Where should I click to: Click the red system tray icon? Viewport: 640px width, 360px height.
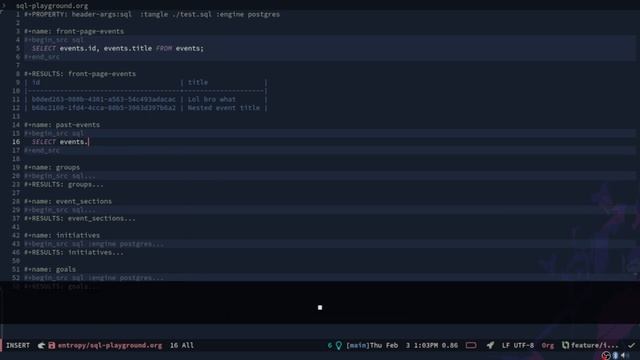pyautogui.click(x=606, y=356)
